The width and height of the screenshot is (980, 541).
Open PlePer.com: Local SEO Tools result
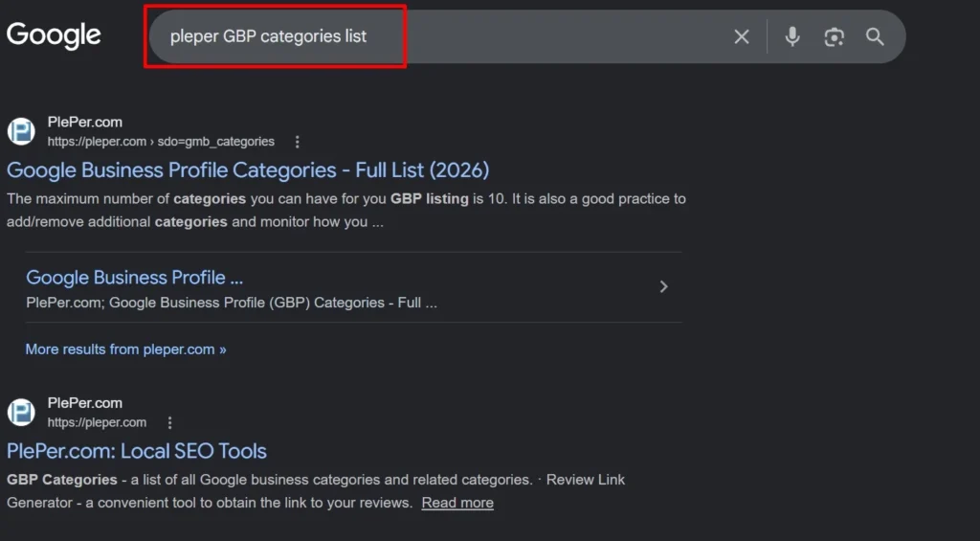[x=136, y=451]
